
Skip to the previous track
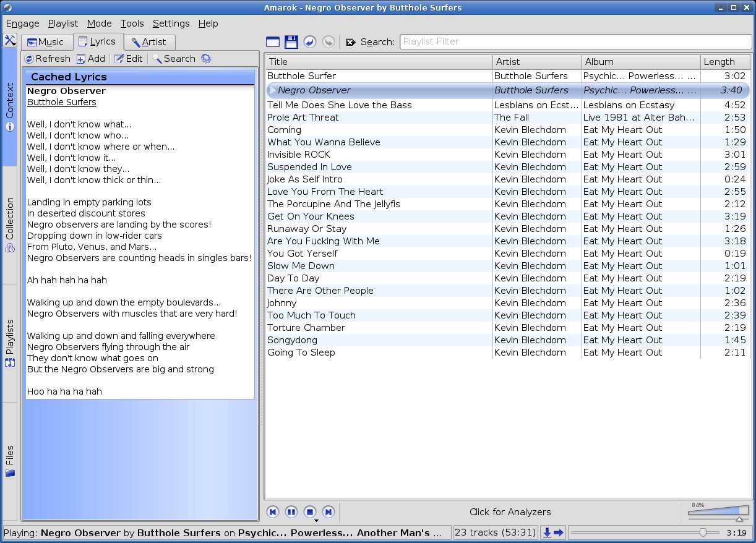point(273,511)
